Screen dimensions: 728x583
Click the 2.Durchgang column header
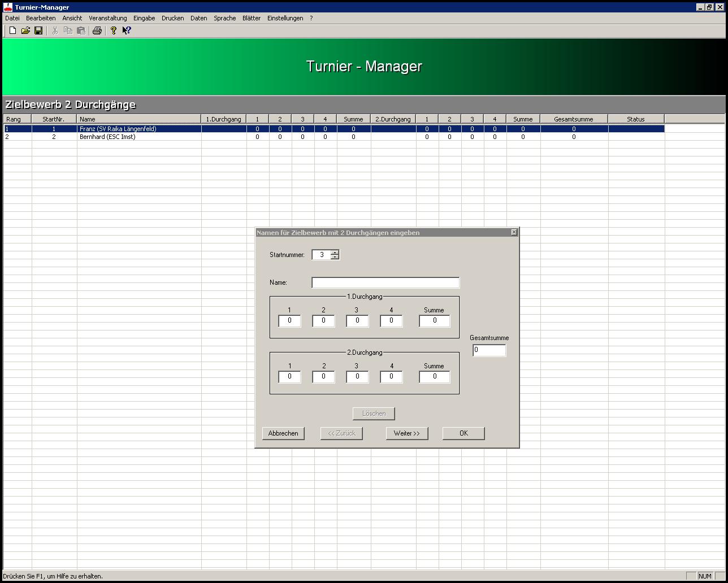(393, 119)
